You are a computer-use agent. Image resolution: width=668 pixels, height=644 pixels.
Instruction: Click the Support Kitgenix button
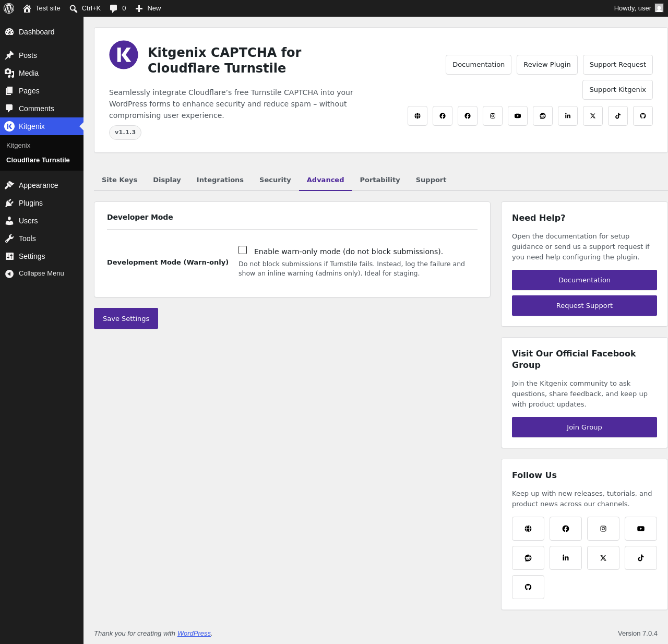[x=618, y=90]
